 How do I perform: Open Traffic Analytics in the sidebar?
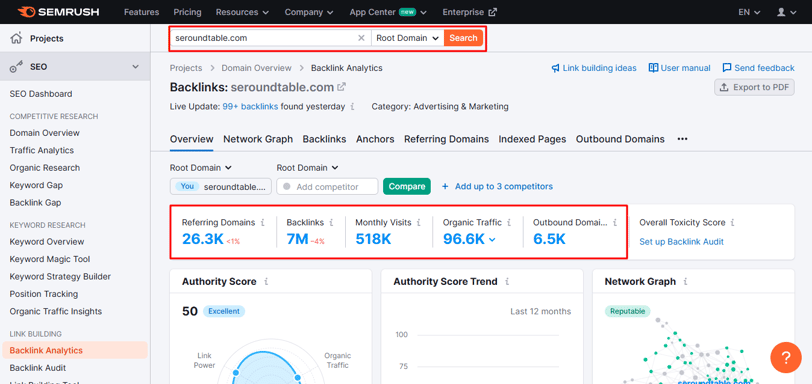(41, 151)
